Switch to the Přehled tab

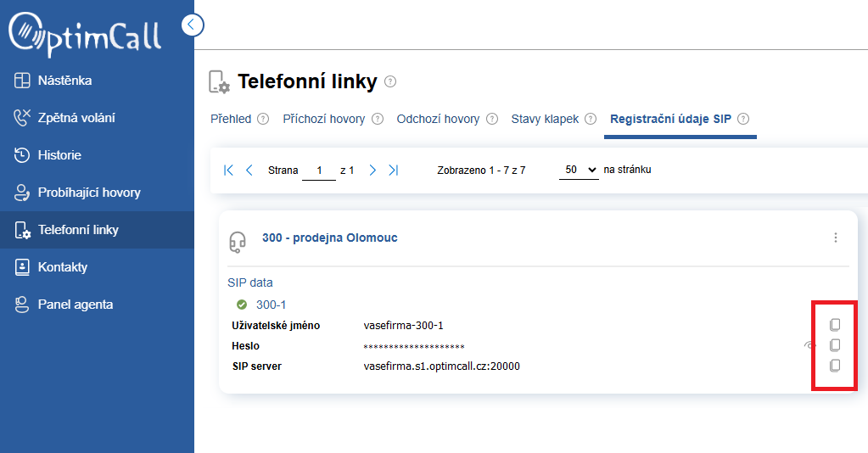coord(231,119)
